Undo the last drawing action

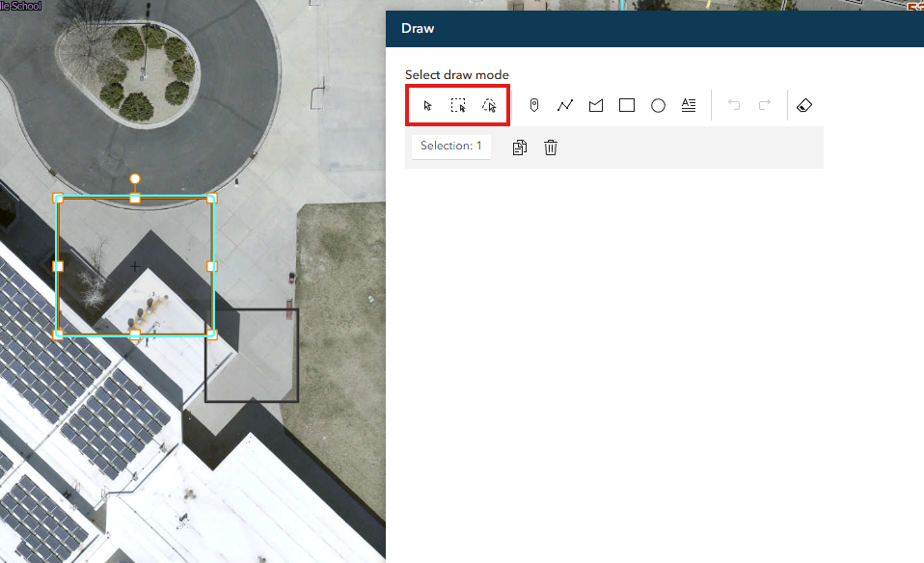[x=734, y=105]
